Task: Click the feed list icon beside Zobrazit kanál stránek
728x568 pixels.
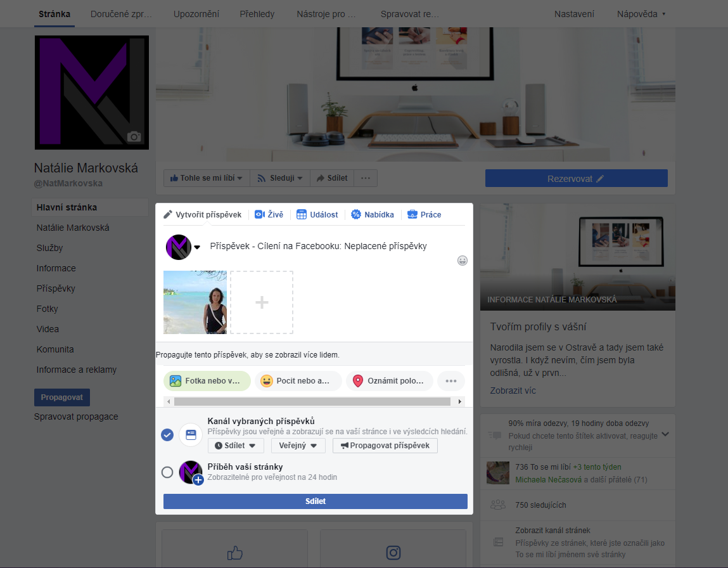Action: [x=498, y=542]
